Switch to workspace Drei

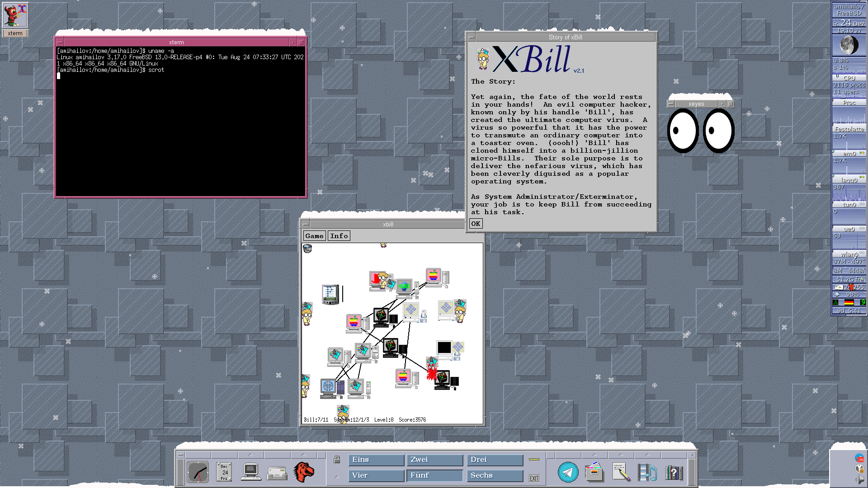click(495, 460)
